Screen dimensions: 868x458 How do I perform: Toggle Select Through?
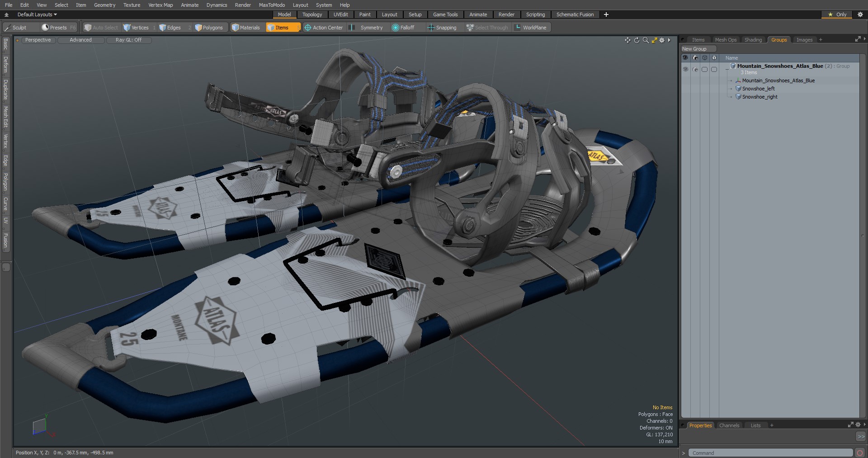[x=487, y=28]
